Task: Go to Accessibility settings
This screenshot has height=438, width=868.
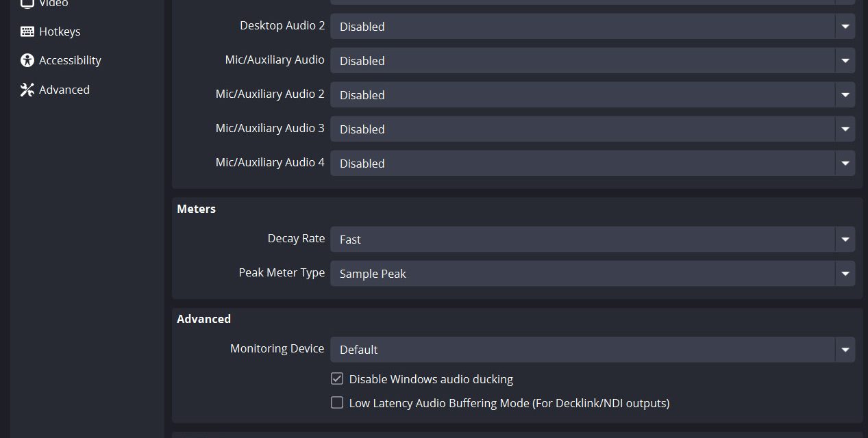Action: (x=70, y=60)
